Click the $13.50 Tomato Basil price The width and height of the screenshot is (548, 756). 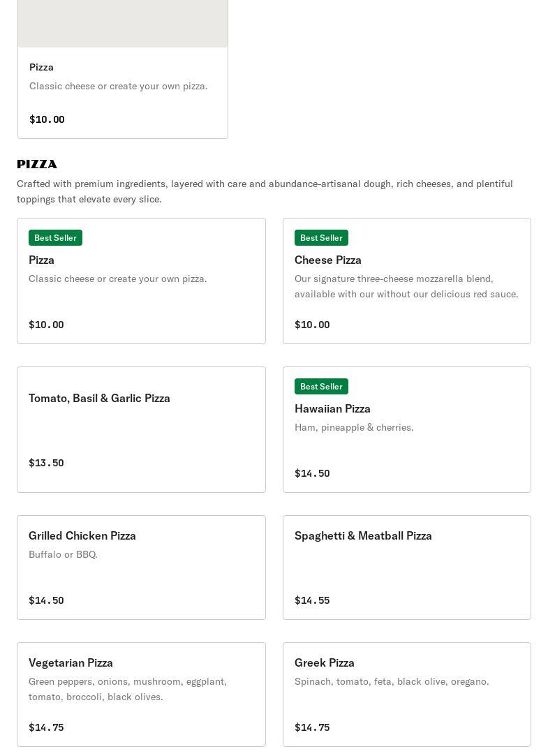46,463
